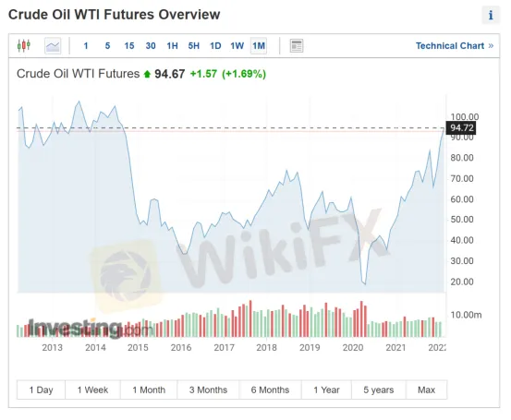This screenshot has height=420, width=511.
Task: Show the 1 Day range
Action: click(x=41, y=390)
